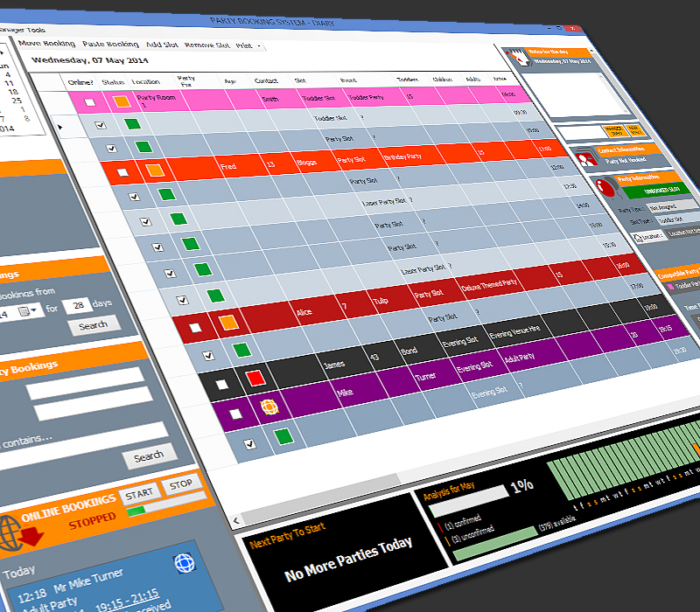Click green status square in 12:00 Party Slot row
This screenshot has height=612, width=700.
[x=167, y=194]
